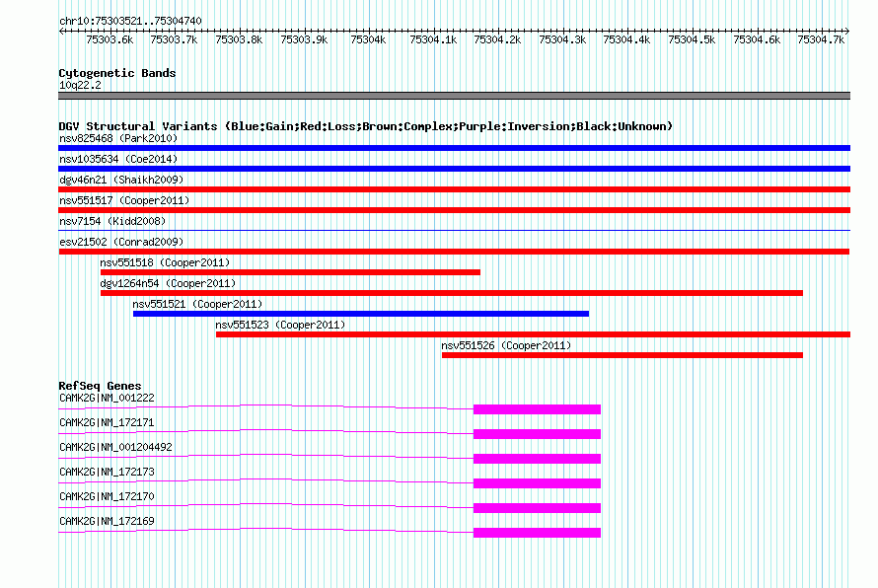Click the nsv825468 (Park2010) label
This screenshot has height=588, width=878.
[x=118, y=138]
